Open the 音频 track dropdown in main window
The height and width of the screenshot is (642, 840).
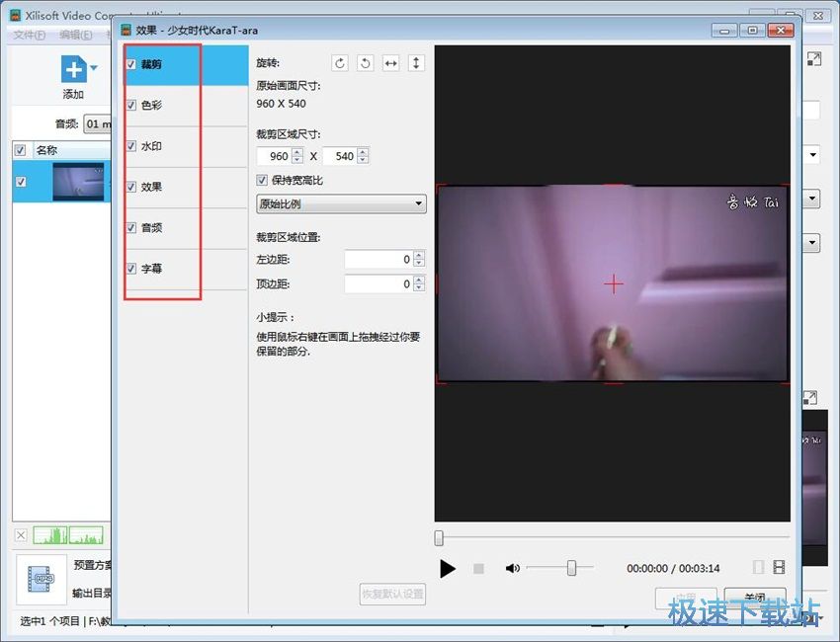point(98,123)
